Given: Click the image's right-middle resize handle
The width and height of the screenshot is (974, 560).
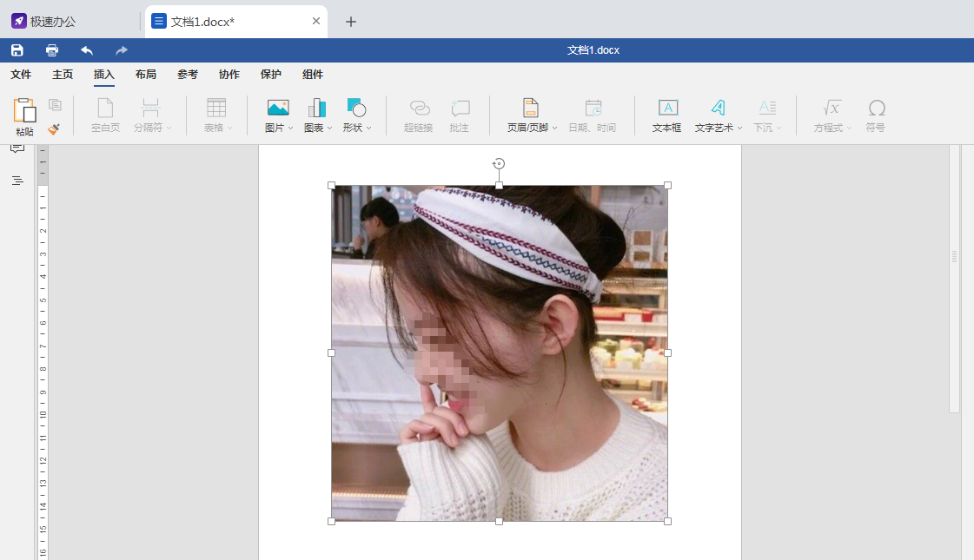Looking at the screenshot, I should pos(668,353).
